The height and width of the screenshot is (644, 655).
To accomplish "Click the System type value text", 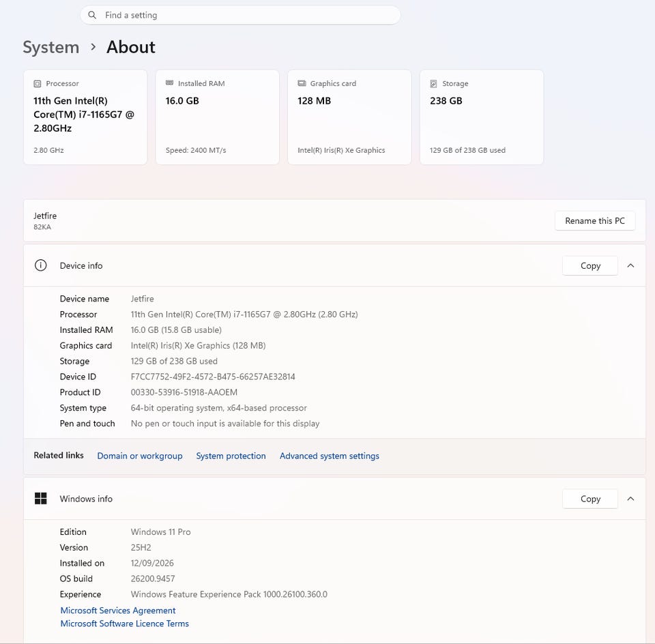I will 218,407.
